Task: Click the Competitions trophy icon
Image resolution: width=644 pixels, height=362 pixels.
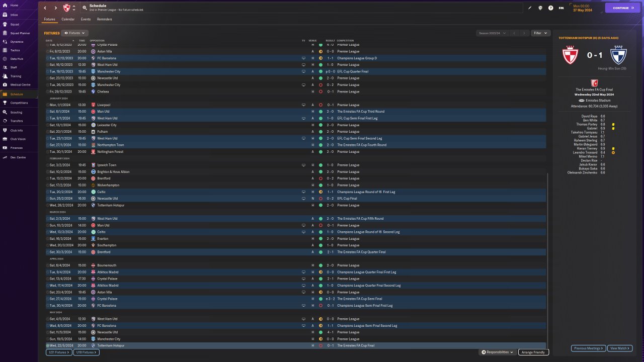Action: pyautogui.click(x=5, y=103)
